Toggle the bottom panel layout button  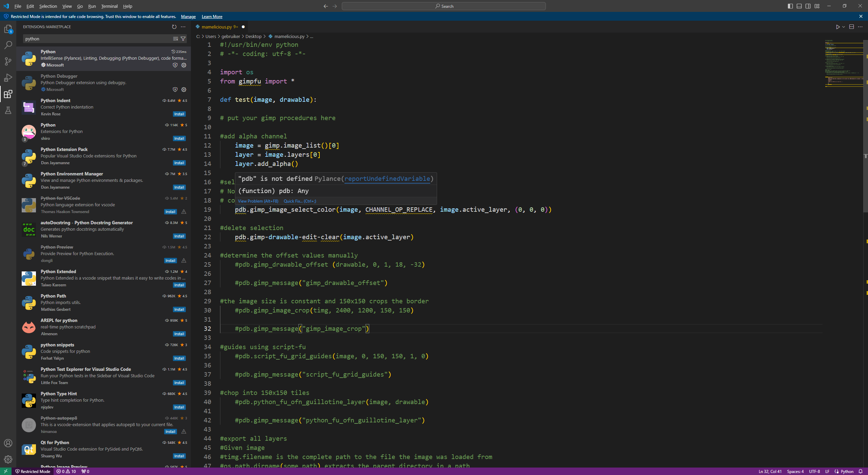tap(799, 6)
